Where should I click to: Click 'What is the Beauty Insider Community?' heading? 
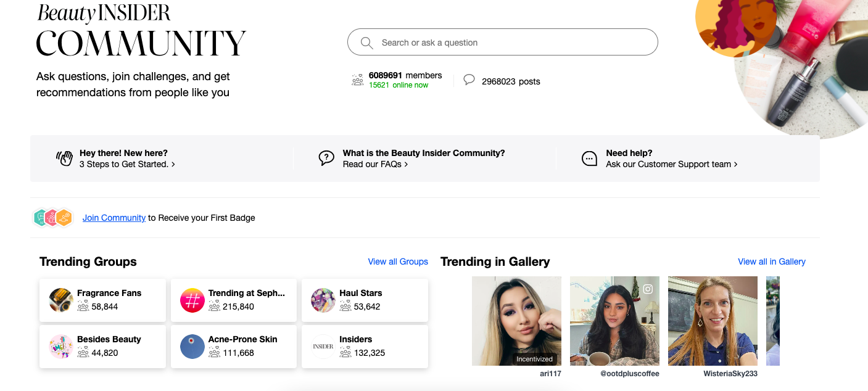424,153
